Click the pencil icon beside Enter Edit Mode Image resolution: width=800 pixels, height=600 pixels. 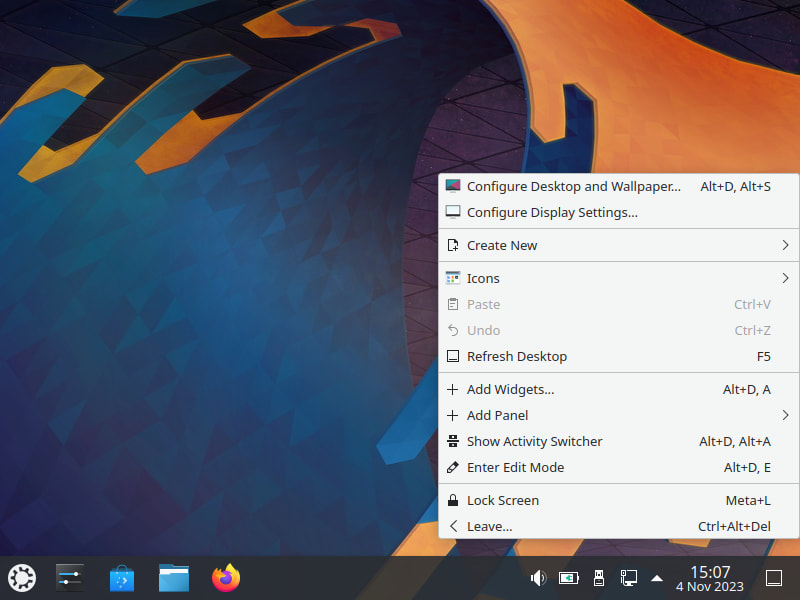point(453,467)
